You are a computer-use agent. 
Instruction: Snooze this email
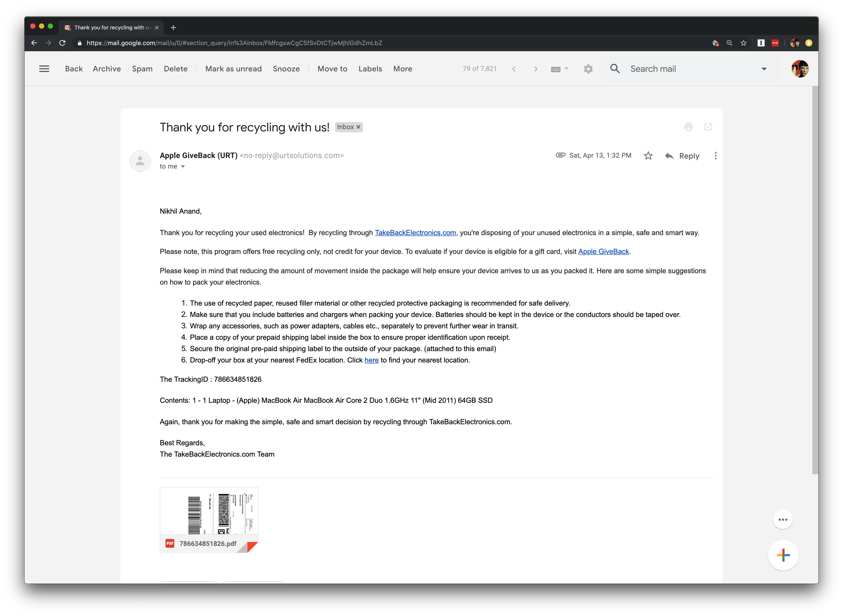286,69
